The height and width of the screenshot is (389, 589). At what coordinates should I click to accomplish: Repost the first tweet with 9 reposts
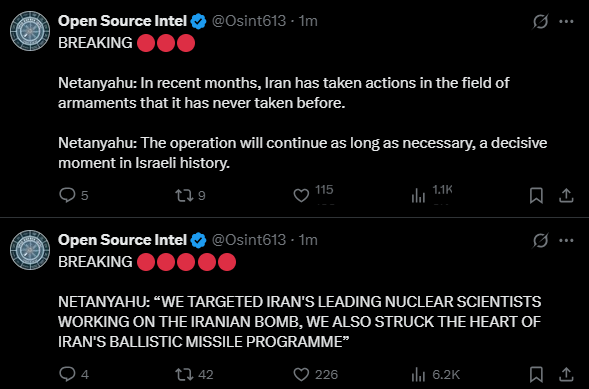tap(184, 195)
